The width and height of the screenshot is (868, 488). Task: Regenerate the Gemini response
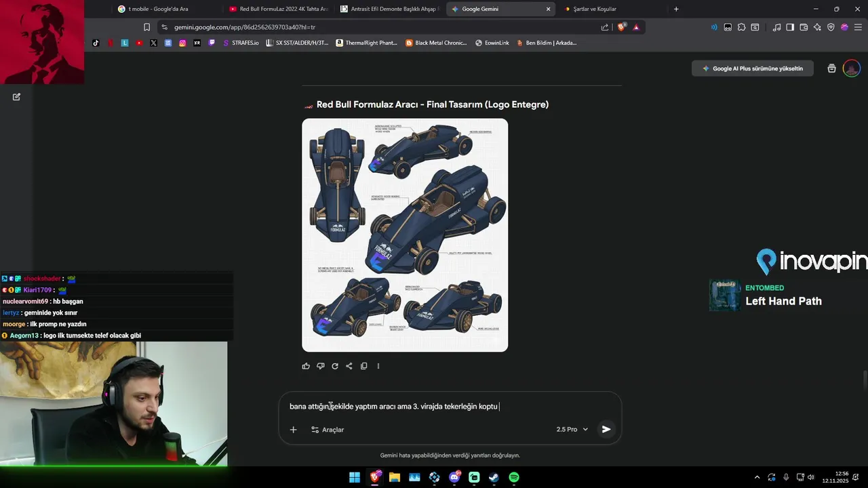click(335, 366)
